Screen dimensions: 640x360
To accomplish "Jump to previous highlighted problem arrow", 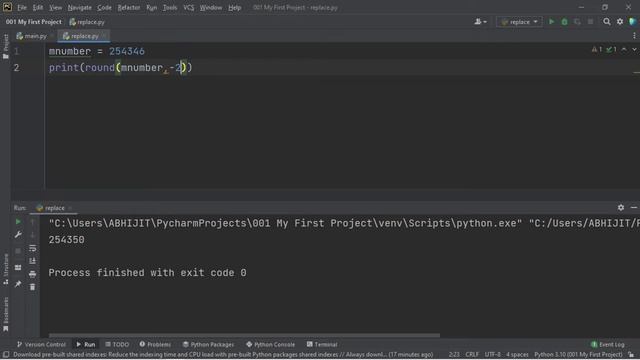I will pos(624,49).
